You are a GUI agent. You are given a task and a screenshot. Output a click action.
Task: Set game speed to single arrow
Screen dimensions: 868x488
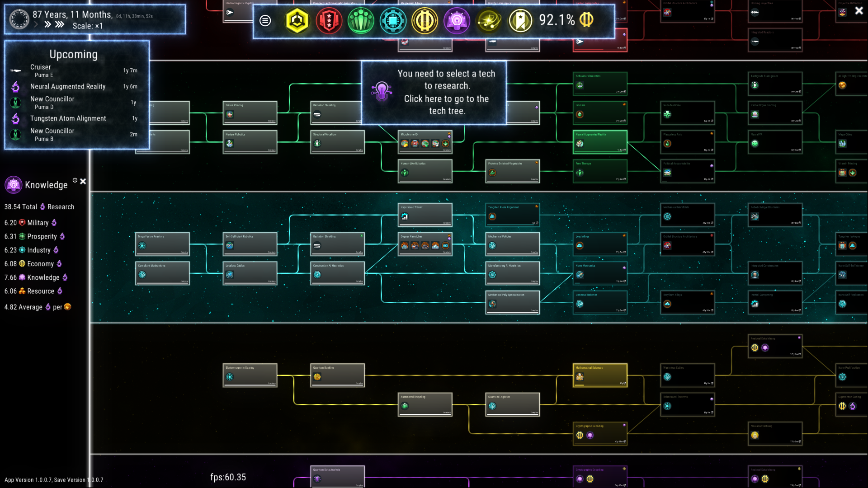36,24
